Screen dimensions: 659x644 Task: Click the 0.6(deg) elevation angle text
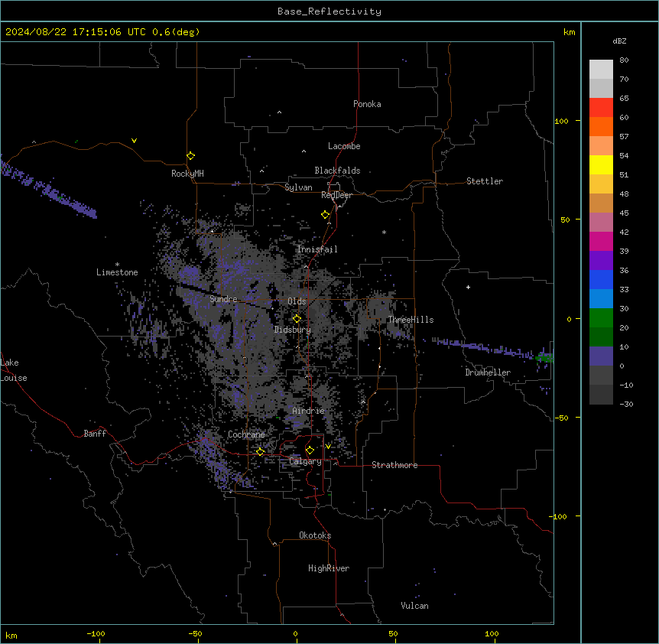[x=176, y=32]
